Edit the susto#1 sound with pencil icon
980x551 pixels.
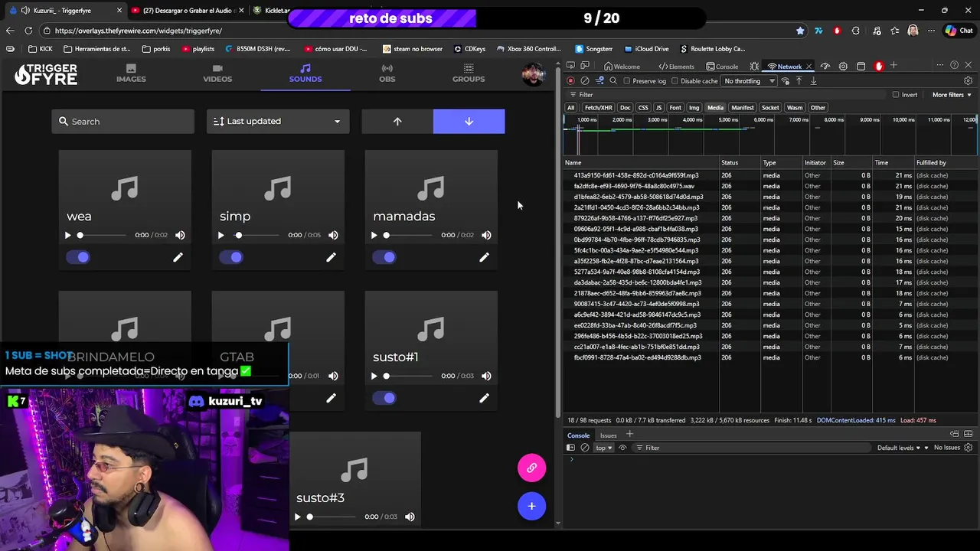(484, 399)
